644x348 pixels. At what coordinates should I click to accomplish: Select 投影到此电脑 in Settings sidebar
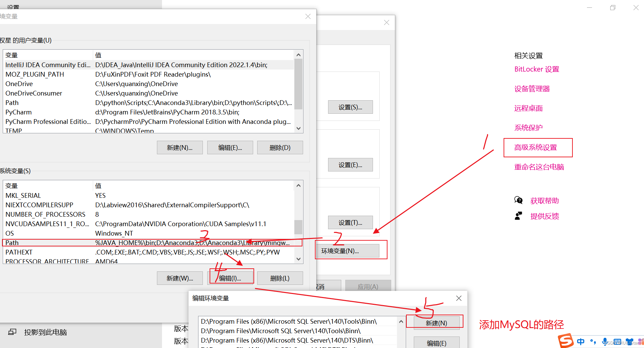(x=46, y=332)
